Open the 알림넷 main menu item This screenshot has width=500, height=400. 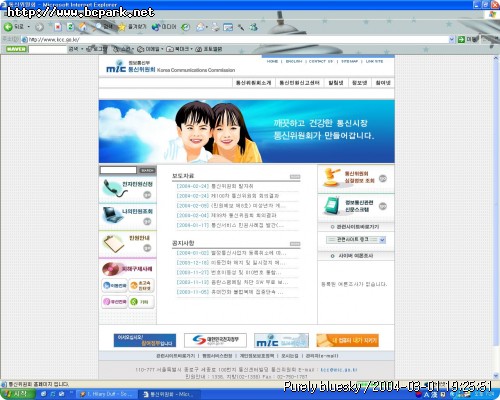pyautogui.click(x=336, y=83)
